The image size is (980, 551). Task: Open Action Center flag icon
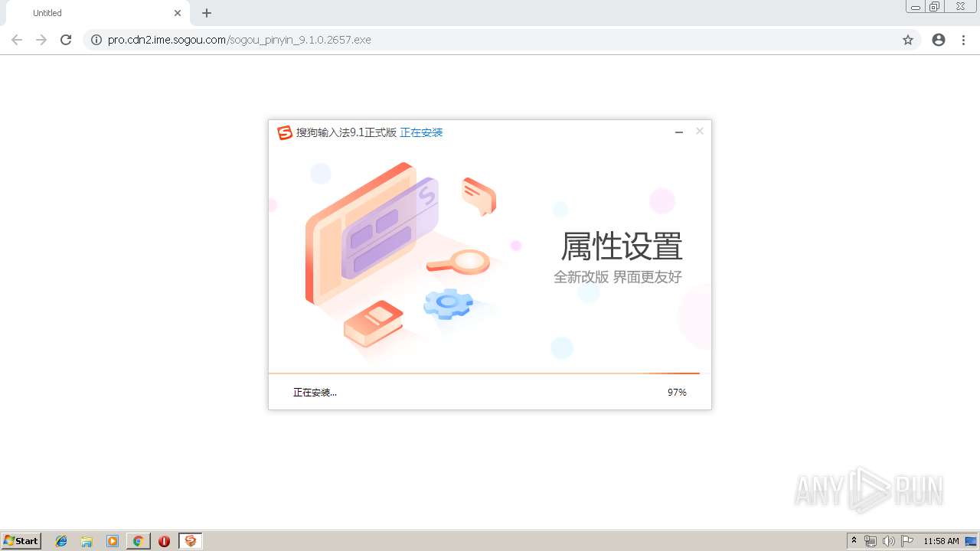click(907, 541)
